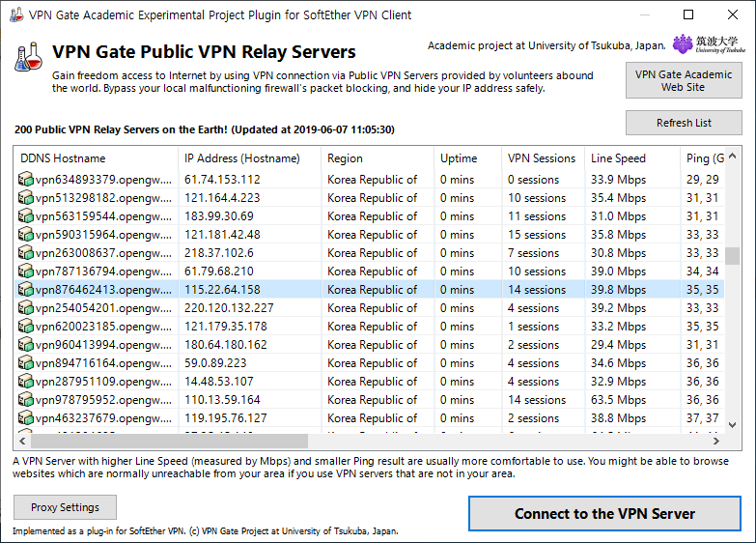Click Connect to the VPN Server

pyautogui.click(x=604, y=514)
